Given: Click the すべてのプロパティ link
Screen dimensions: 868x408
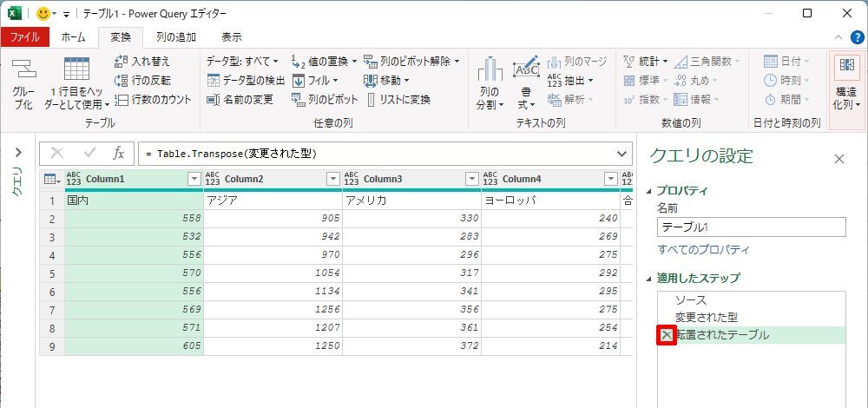Looking at the screenshot, I should tap(703, 250).
